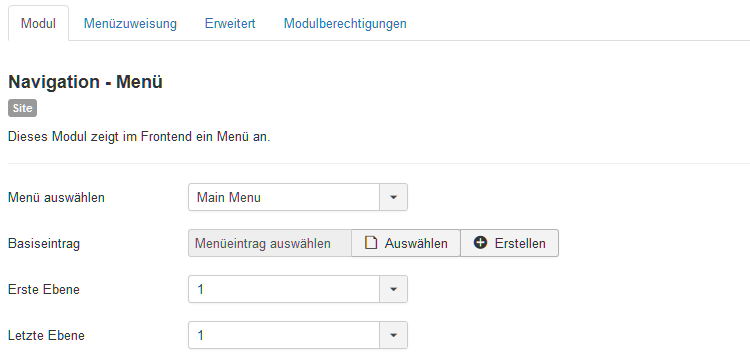Click the document icon on Auswählen button

coord(371,243)
